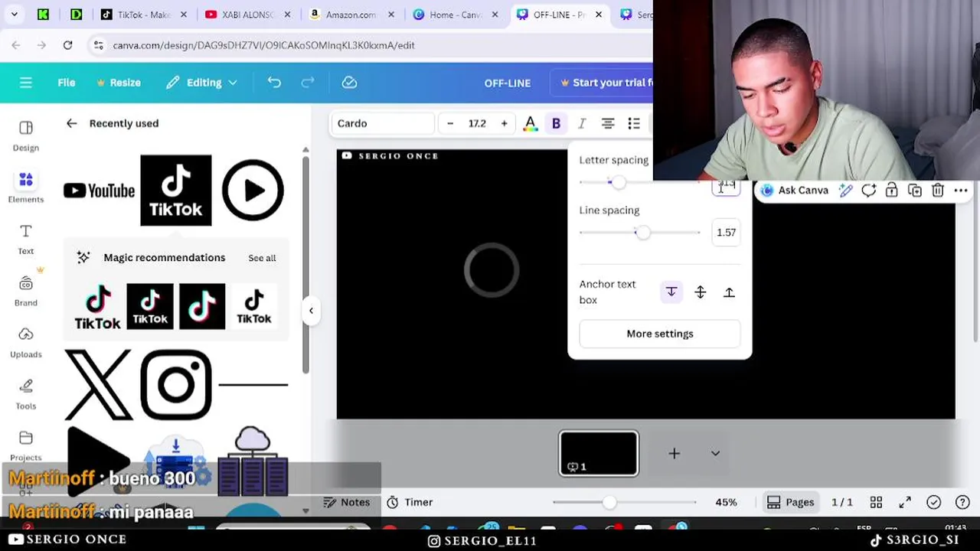The width and height of the screenshot is (980, 551).
Task: Open the Design sidebar panel
Action: click(x=26, y=135)
